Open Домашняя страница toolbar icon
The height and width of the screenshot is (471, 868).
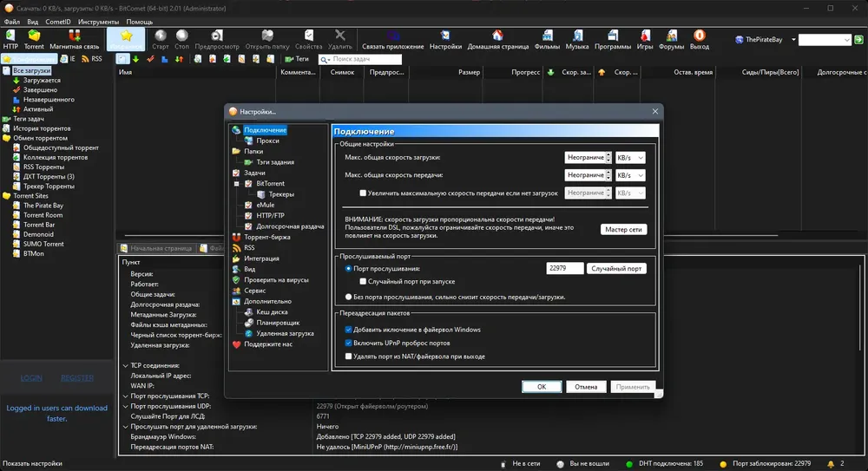tap(497, 40)
